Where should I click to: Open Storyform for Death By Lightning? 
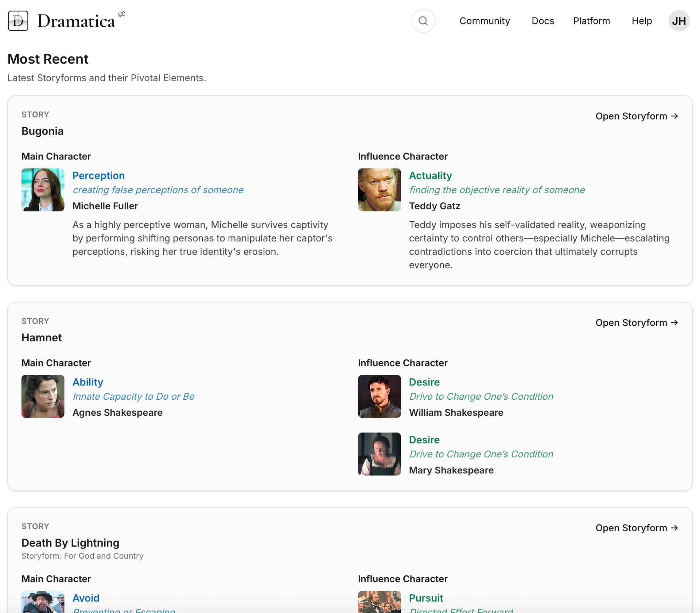tap(637, 528)
